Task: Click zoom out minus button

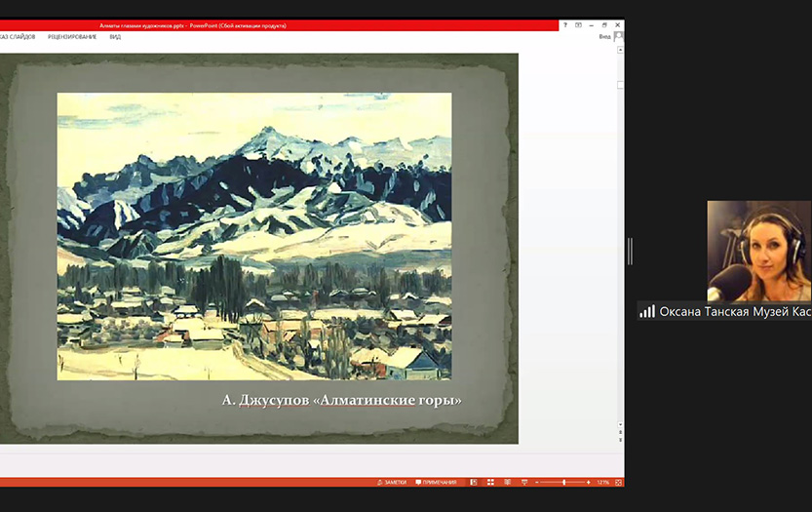Action: click(x=536, y=482)
